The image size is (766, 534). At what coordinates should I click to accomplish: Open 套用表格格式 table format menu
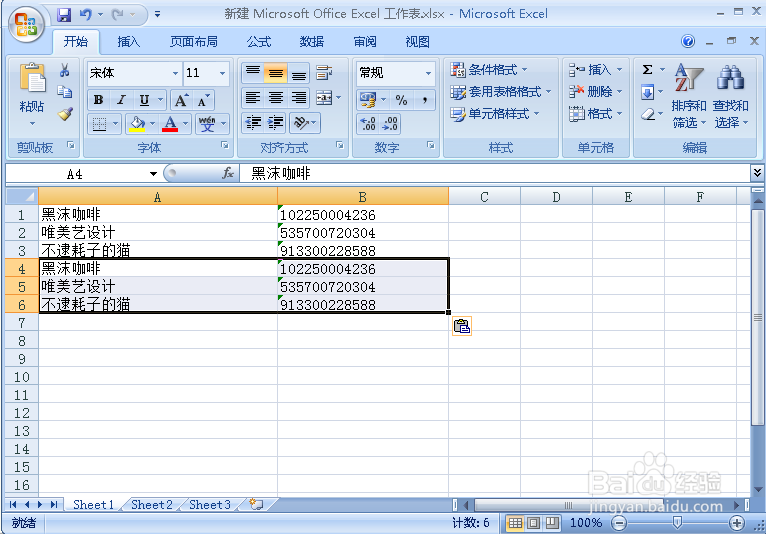tap(501, 92)
